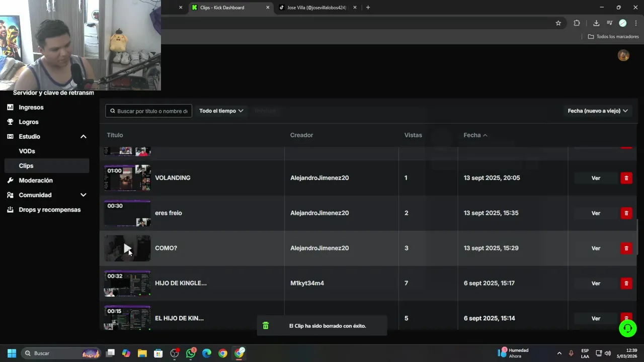Click the volume icon in tray
This screenshot has height=362, width=644.
pos(608,353)
